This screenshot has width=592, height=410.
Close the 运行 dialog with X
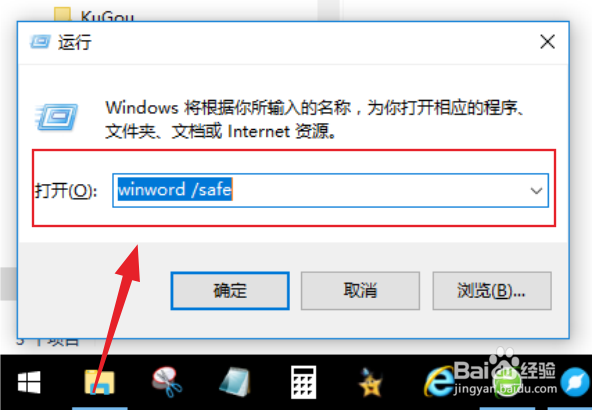pyautogui.click(x=547, y=42)
